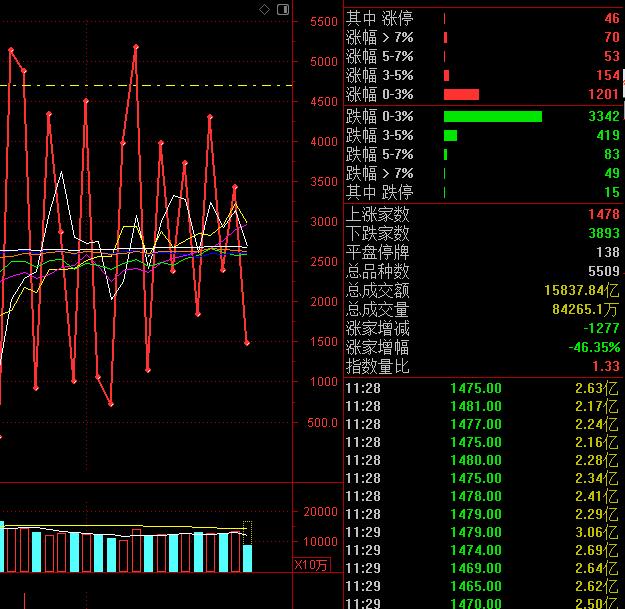Select the 11:29 tick with 1474.00
Viewport: 625px width, 609px height.
tap(483, 550)
